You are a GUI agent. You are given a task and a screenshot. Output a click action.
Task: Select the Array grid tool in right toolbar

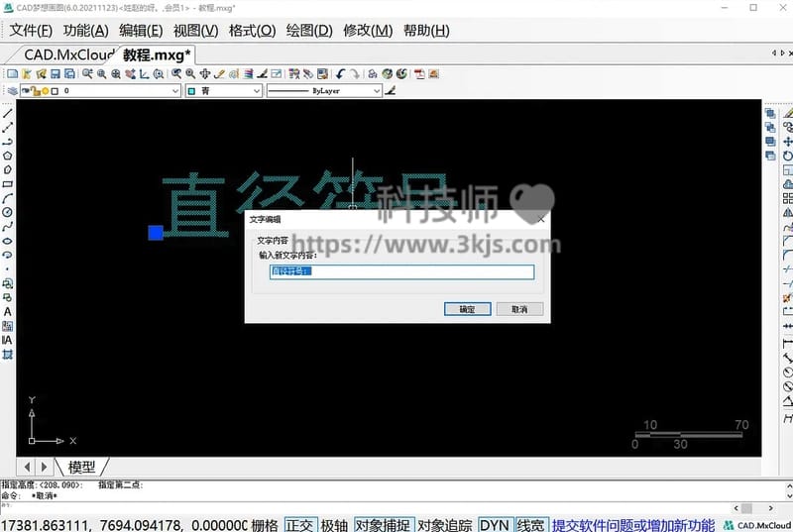tap(787, 198)
